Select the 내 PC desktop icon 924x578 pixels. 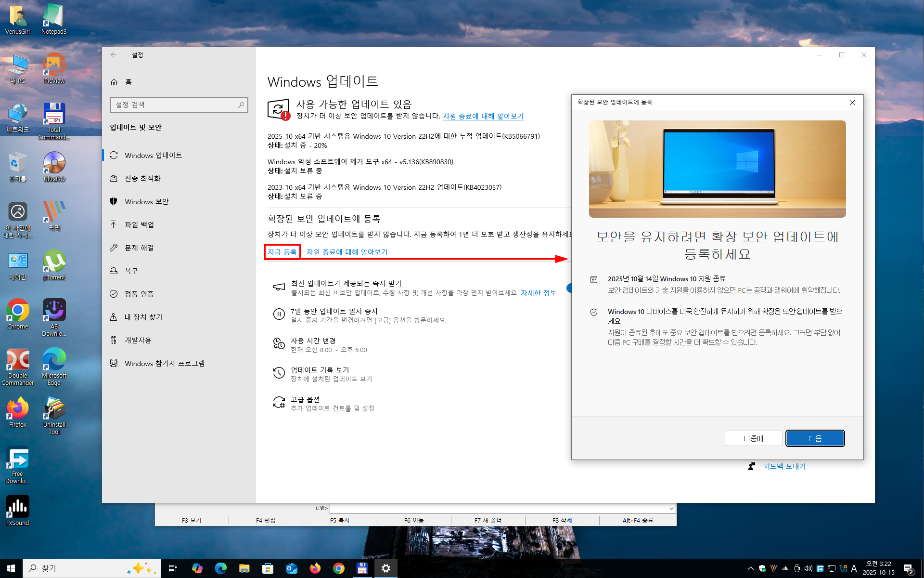(18, 69)
